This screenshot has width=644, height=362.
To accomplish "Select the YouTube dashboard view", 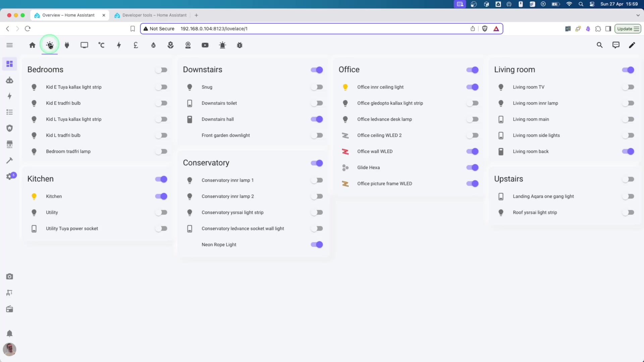I will point(205,45).
